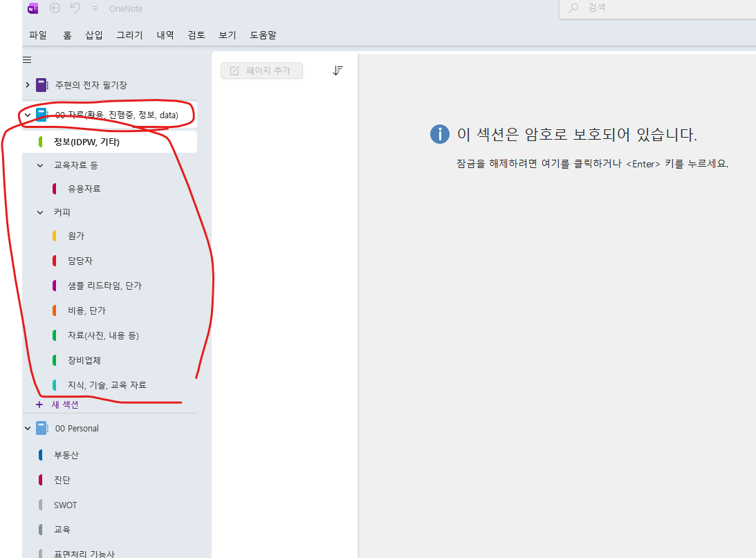
Task: Open the quick access toolbar dropdown
Action: point(95,9)
